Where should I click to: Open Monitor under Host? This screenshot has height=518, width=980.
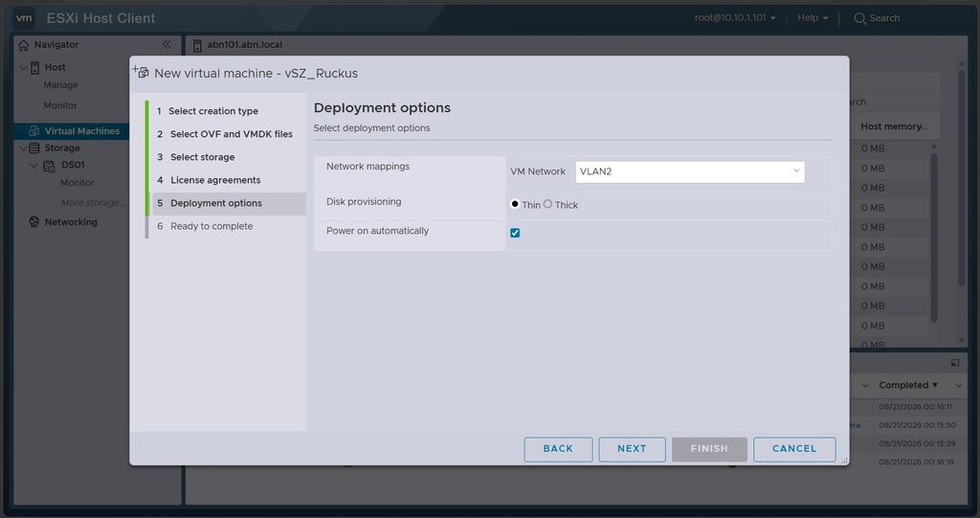60,105
